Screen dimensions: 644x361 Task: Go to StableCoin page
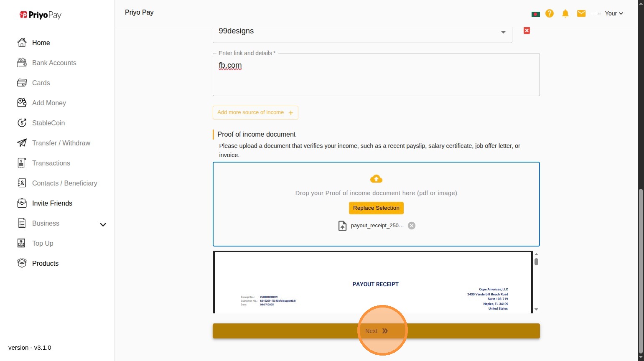pyautogui.click(x=48, y=123)
